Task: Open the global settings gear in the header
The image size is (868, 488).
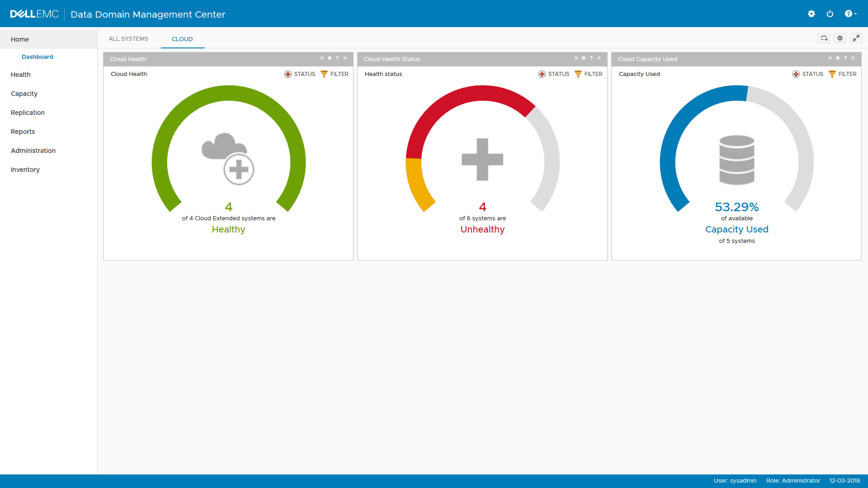Action: pos(811,14)
